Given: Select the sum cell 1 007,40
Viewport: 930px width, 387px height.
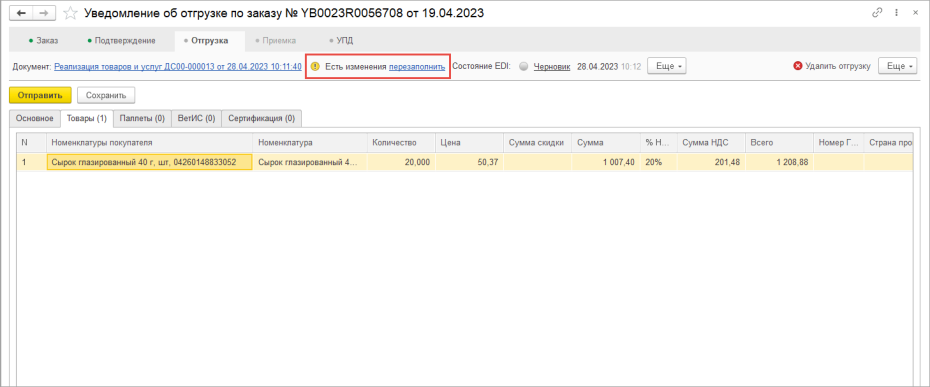Looking at the screenshot, I should point(606,162).
